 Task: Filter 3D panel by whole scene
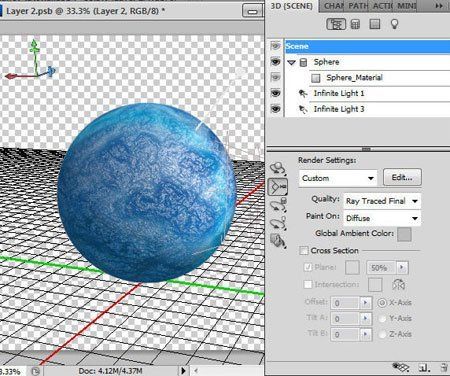336,24
